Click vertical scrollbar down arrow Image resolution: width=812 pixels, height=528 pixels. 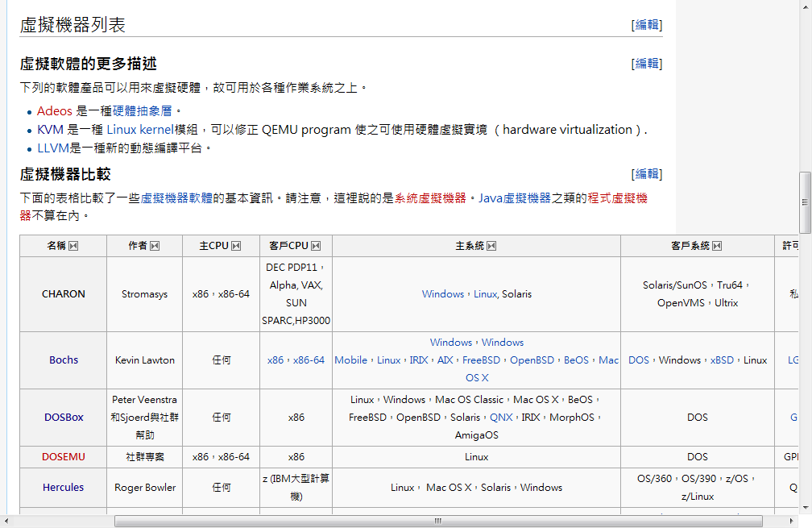click(805, 506)
